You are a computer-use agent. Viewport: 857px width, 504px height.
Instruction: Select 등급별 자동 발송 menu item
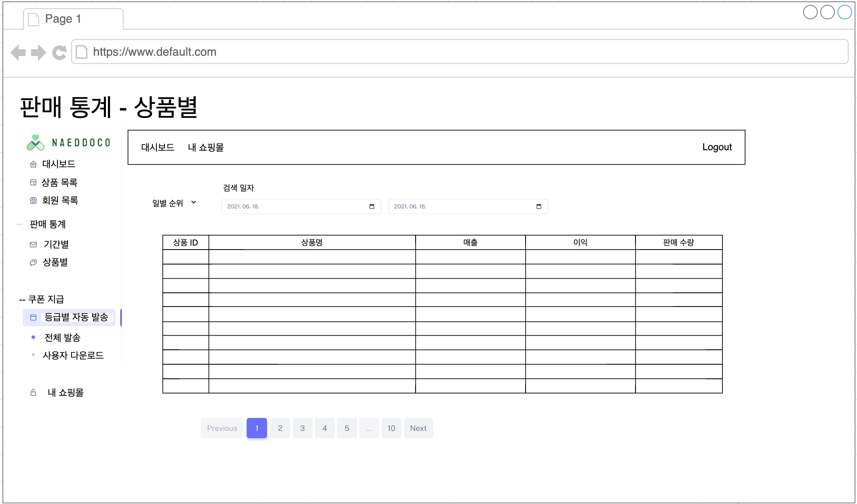(76, 317)
